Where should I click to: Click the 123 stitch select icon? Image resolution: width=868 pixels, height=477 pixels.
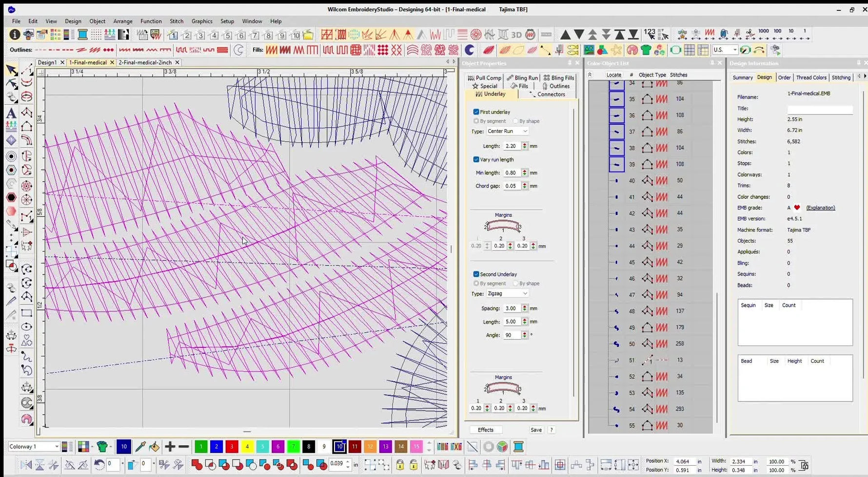click(650, 34)
